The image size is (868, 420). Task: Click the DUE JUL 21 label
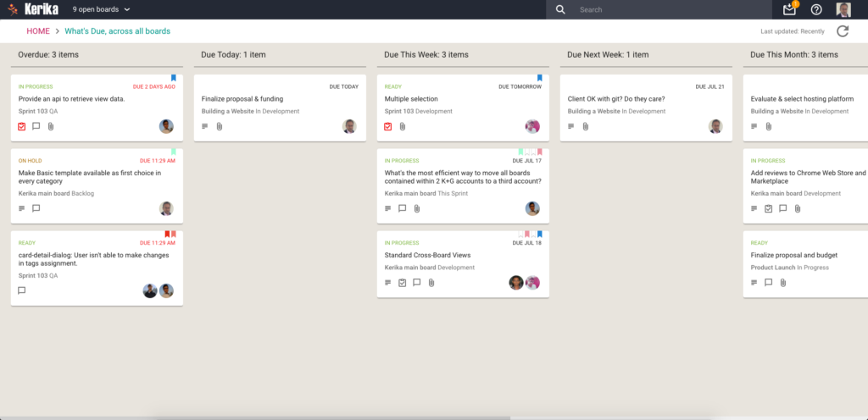710,86
